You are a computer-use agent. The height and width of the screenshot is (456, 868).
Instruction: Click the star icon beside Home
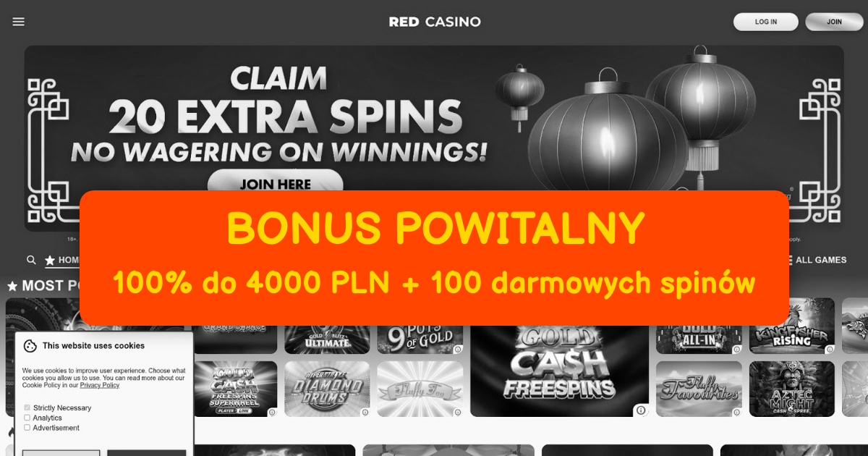click(x=50, y=260)
